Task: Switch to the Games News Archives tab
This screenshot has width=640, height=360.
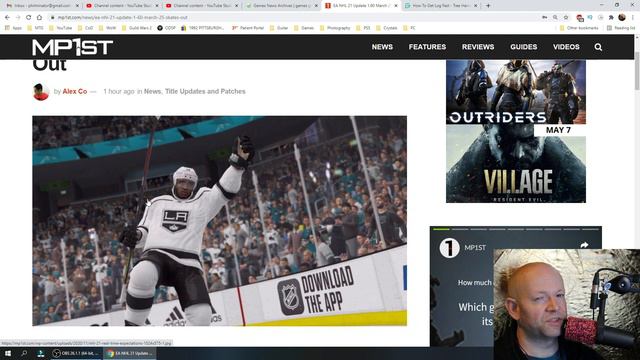Action: point(281,6)
